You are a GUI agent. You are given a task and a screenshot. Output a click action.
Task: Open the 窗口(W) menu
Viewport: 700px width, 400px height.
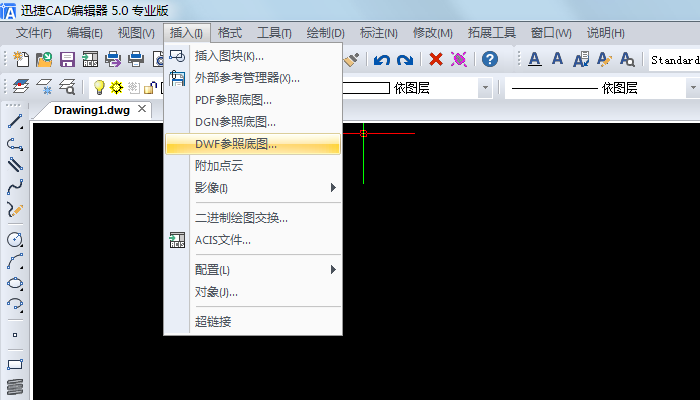551,33
